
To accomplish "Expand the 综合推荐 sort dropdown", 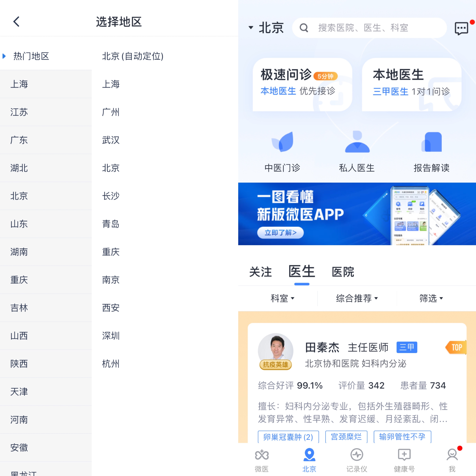I will click(357, 298).
